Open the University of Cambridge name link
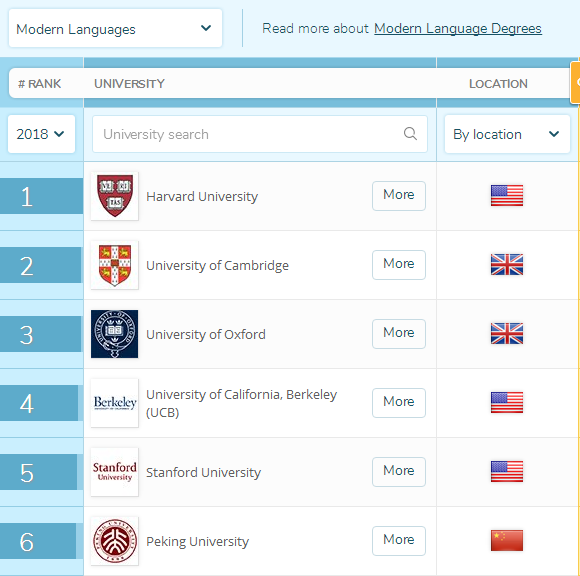 click(218, 266)
